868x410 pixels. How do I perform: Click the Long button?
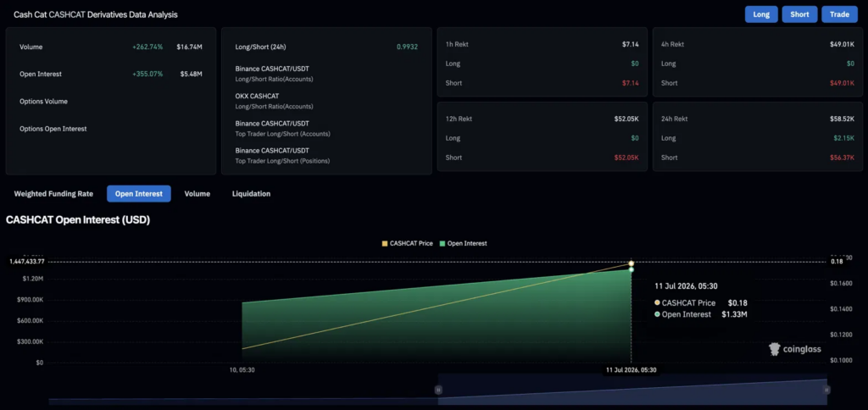click(x=761, y=14)
